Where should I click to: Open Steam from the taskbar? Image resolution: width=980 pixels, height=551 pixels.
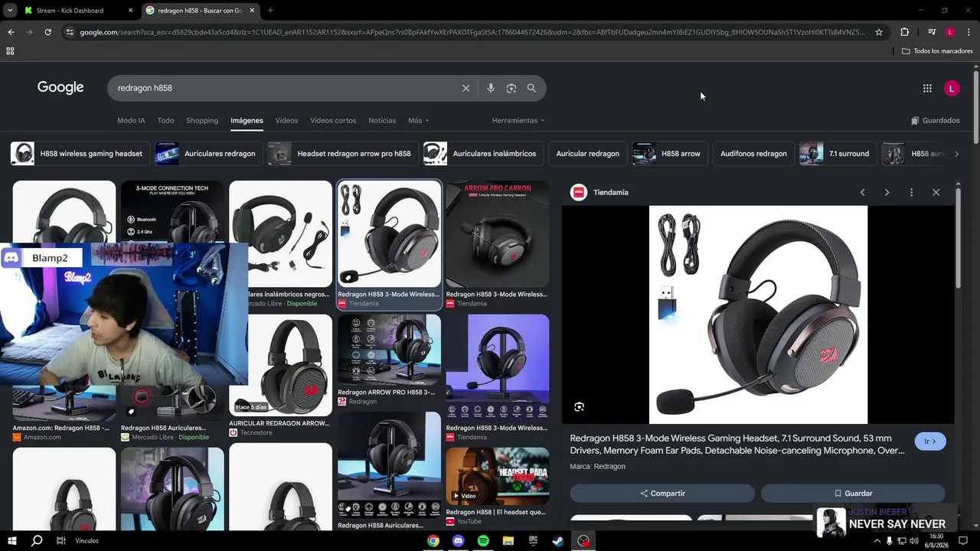pos(557,541)
